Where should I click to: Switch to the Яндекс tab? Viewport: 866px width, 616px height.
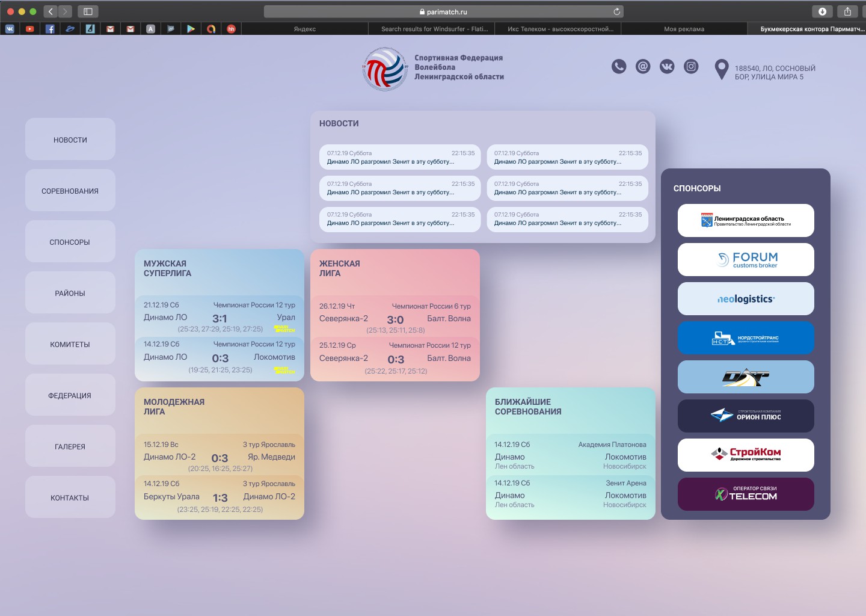pyautogui.click(x=304, y=28)
